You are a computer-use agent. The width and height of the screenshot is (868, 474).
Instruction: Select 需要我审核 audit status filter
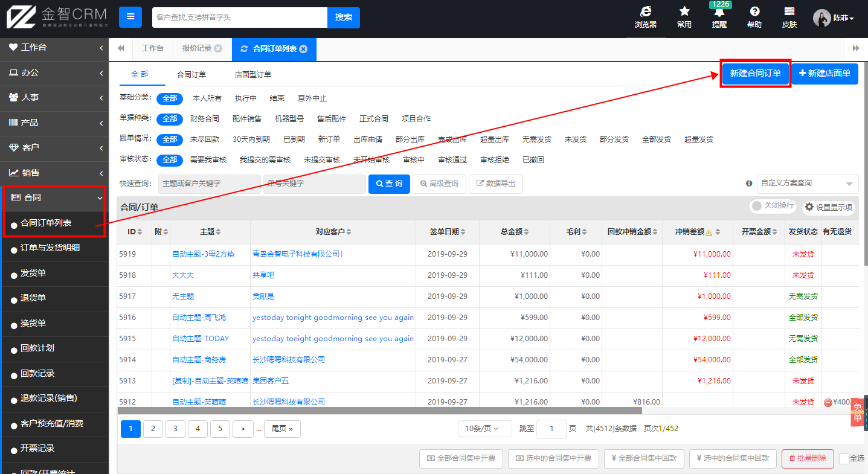[208, 160]
